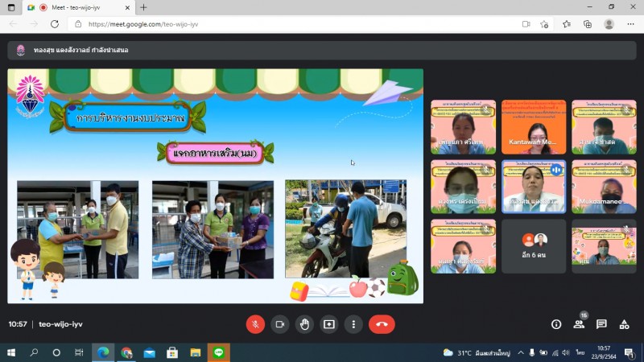The width and height of the screenshot is (644, 362).
Task: Click the Present now screen-share icon
Action: tap(328, 324)
